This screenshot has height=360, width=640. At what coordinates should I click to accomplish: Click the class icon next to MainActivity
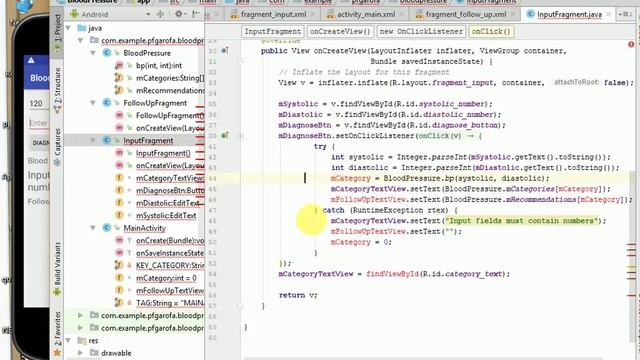(107, 228)
